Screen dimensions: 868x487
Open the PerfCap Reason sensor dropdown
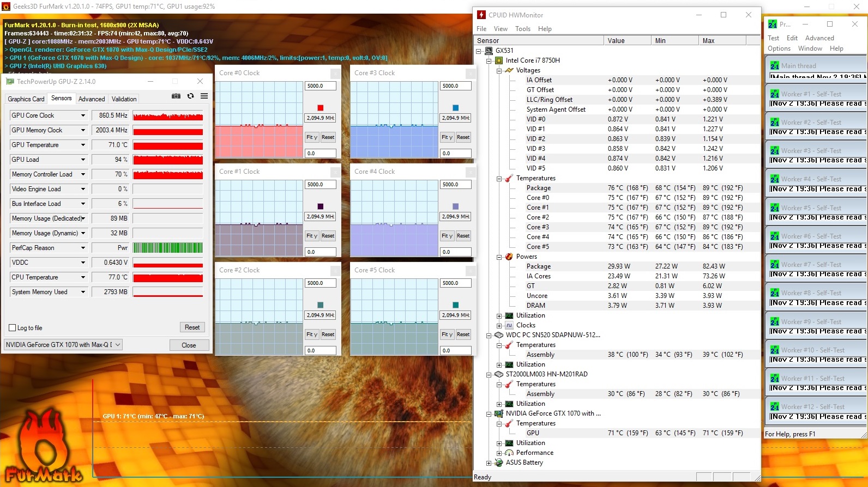[83, 248]
